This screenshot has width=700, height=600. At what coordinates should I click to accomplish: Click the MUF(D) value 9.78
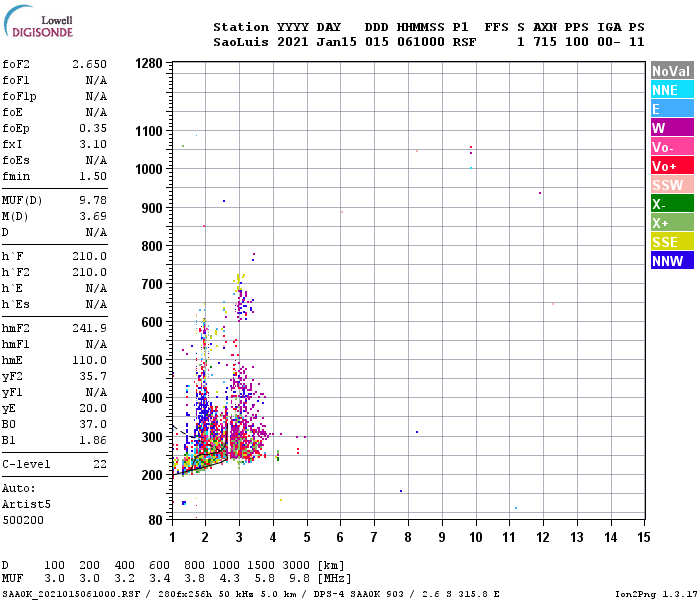pos(93,200)
